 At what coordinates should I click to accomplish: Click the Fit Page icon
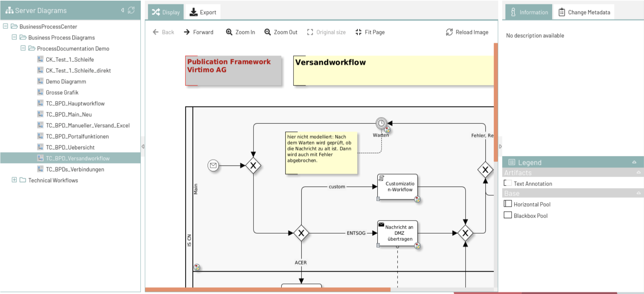pyautogui.click(x=358, y=32)
